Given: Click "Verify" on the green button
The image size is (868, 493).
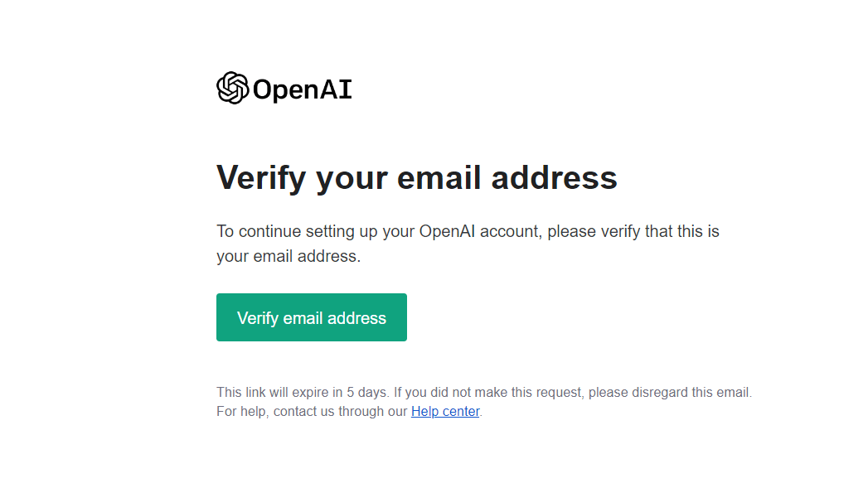Looking at the screenshot, I should [257, 318].
